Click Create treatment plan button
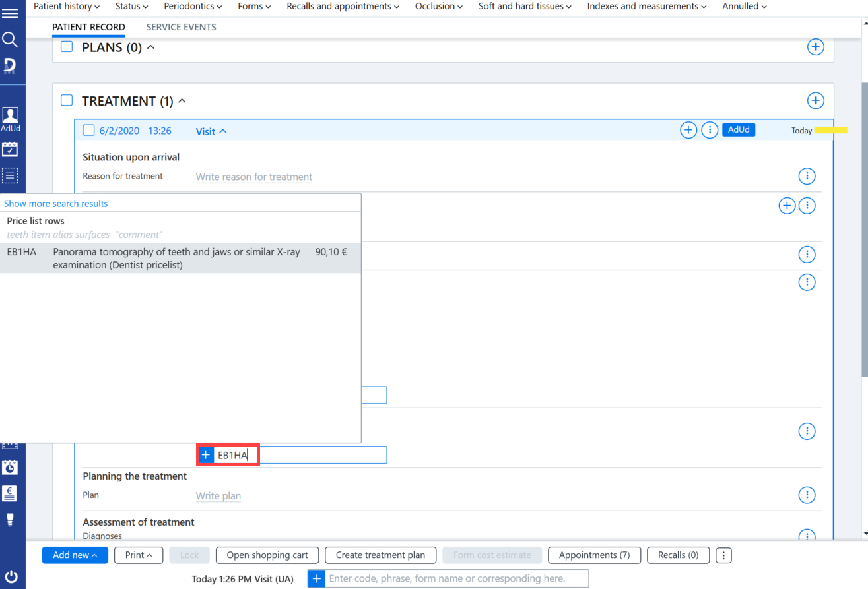 coord(381,555)
